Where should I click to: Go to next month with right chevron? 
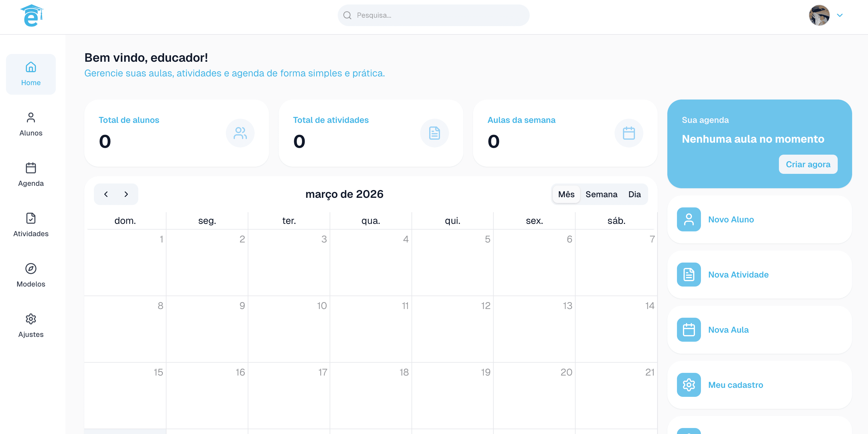126,194
